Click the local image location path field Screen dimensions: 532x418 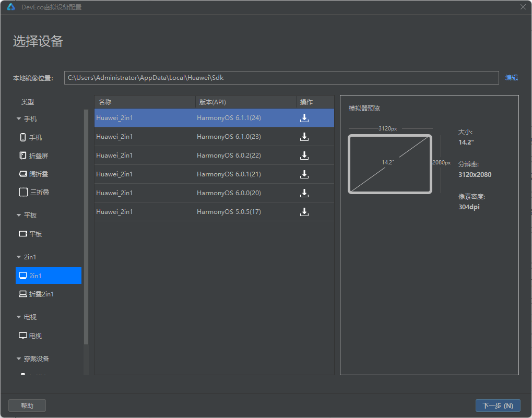click(281, 78)
